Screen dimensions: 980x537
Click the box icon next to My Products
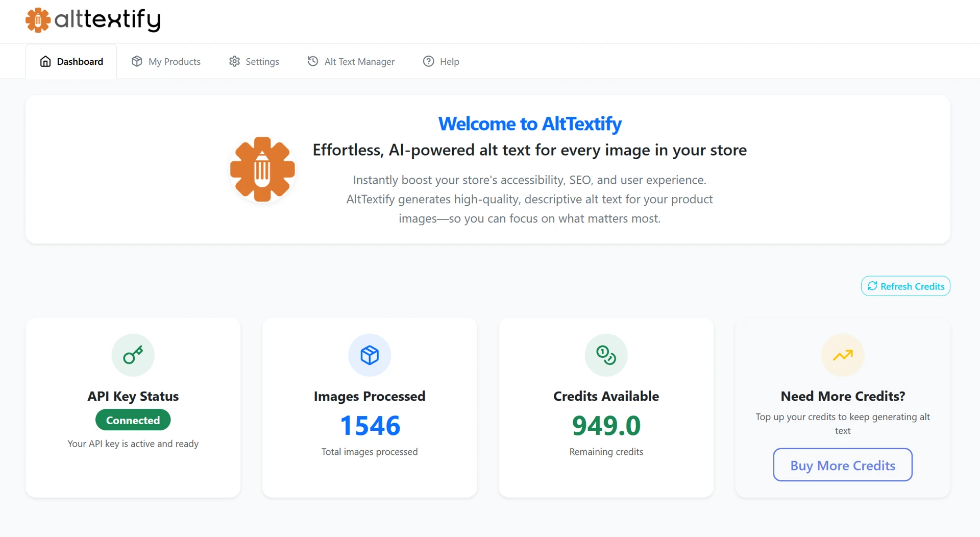point(136,61)
